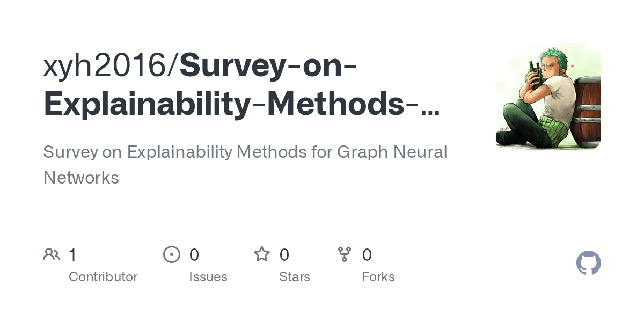644x322 pixels.
Task: Click the word Networks in the description
Action: pos(81,178)
